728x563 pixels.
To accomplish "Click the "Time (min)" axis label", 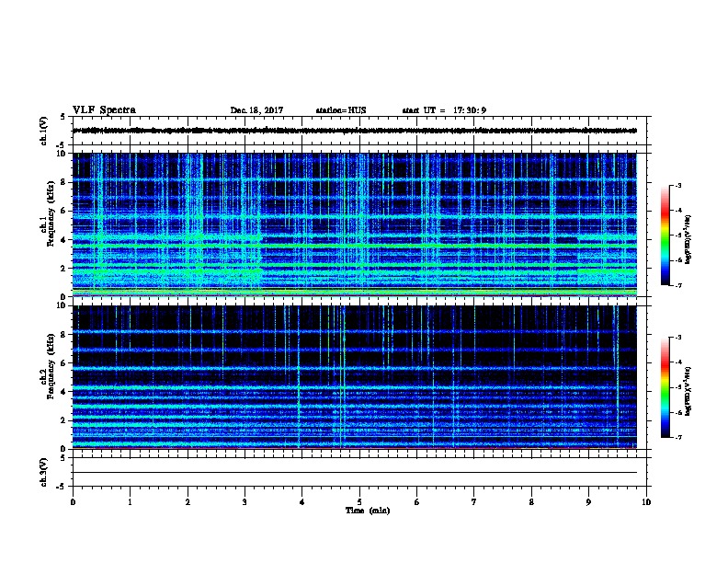I will [368, 511].
